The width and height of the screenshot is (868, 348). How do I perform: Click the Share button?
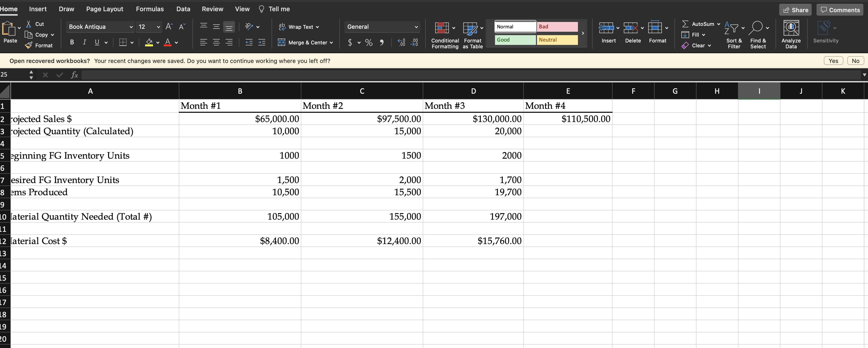click(x=795, y=10)
